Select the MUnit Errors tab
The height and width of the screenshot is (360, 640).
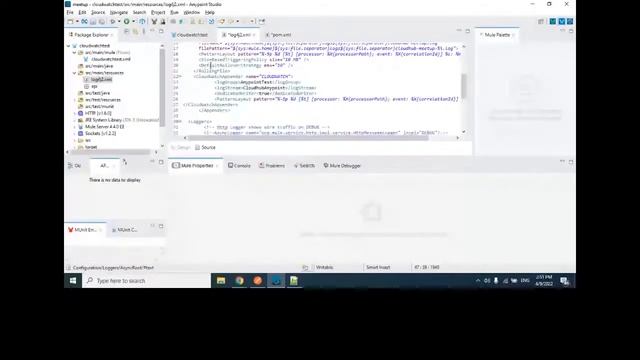tap(85, 230)
